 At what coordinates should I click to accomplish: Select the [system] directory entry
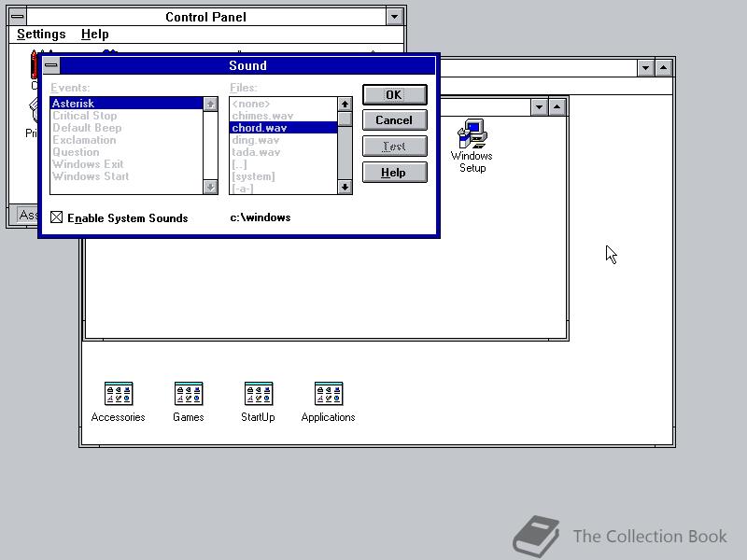coord(252,175)
